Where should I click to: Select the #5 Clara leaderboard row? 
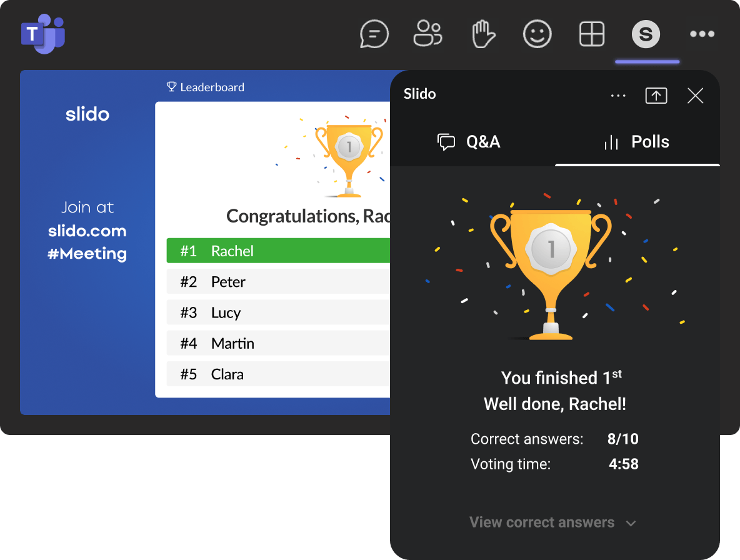pos(279,374)
